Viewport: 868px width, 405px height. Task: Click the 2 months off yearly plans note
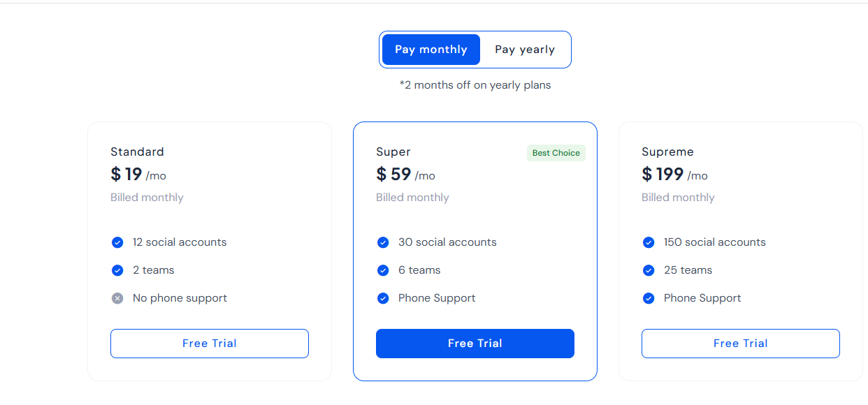tap(475, 85)
